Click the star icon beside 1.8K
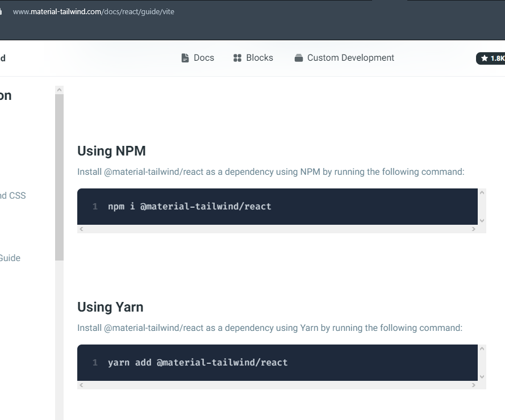This screenshot has height=420, width=505. click(x=486, y=58)
